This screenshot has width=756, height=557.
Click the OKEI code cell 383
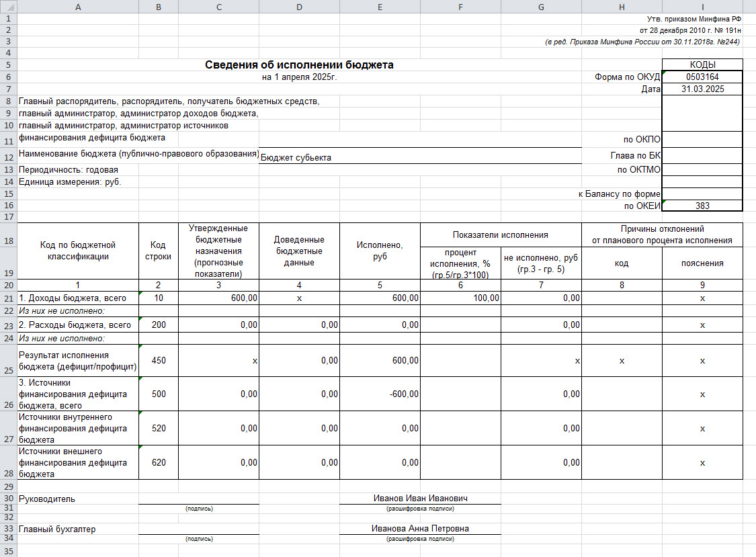[x=702, y=206]
